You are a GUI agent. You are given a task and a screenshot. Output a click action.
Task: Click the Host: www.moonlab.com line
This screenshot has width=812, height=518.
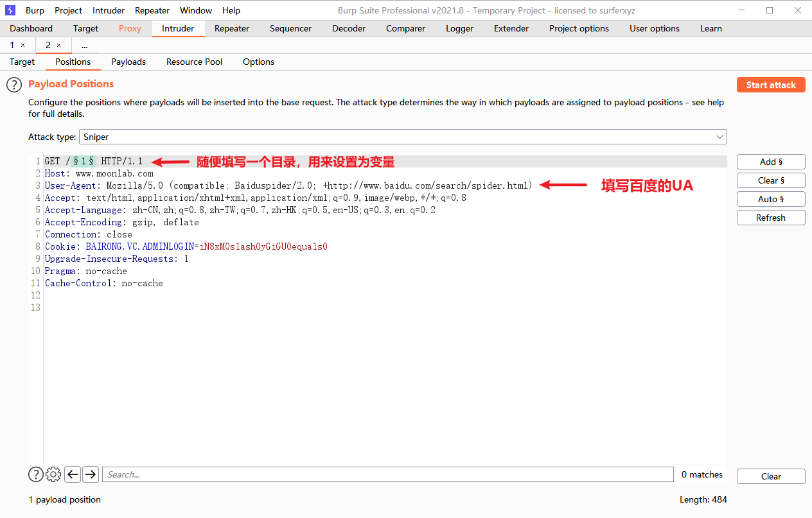tap(99, 173)
